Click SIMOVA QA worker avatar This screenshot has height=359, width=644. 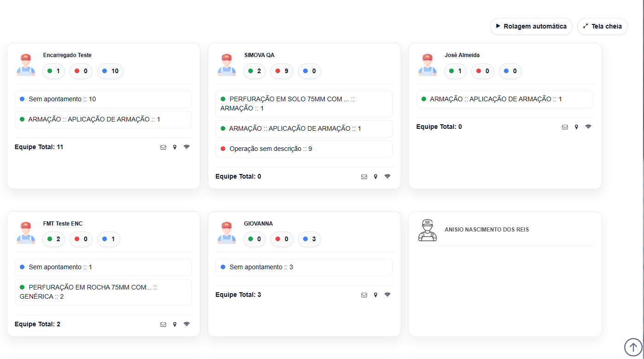[226, 64]
